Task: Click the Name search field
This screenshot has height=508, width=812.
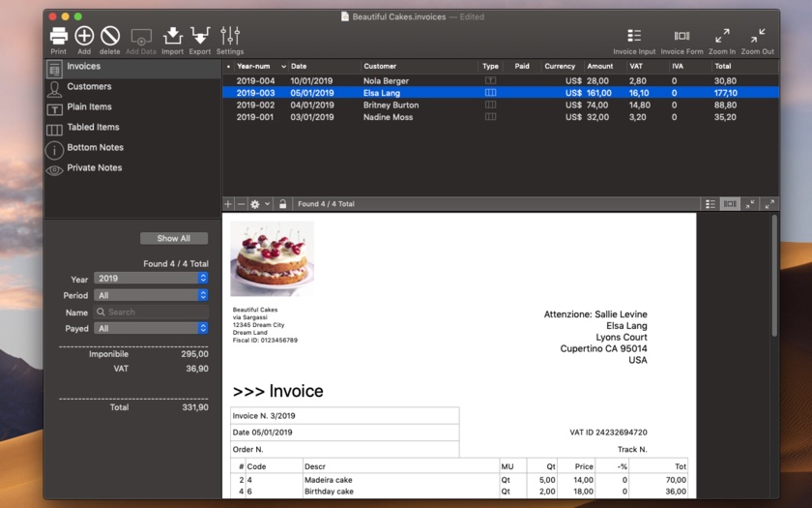Action: pos(151,312)
